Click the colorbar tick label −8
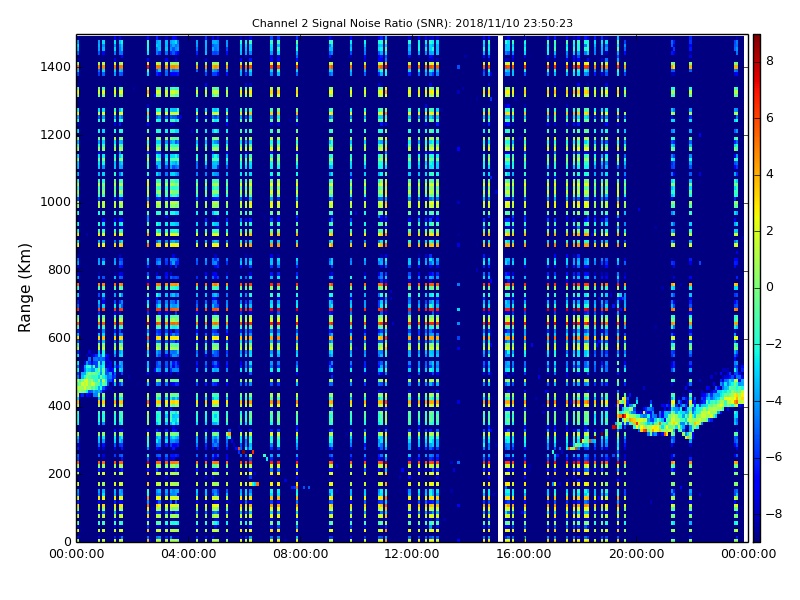 773,514
